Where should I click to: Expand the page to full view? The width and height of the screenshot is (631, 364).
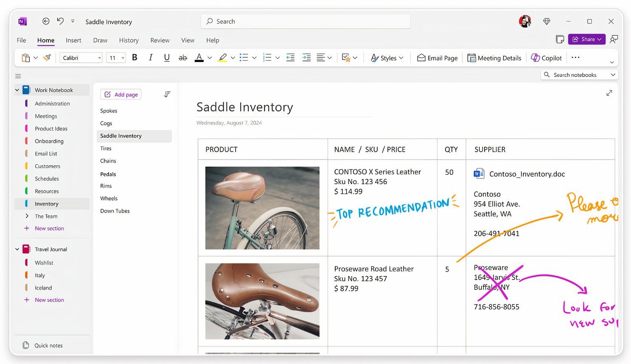point(609,93)
